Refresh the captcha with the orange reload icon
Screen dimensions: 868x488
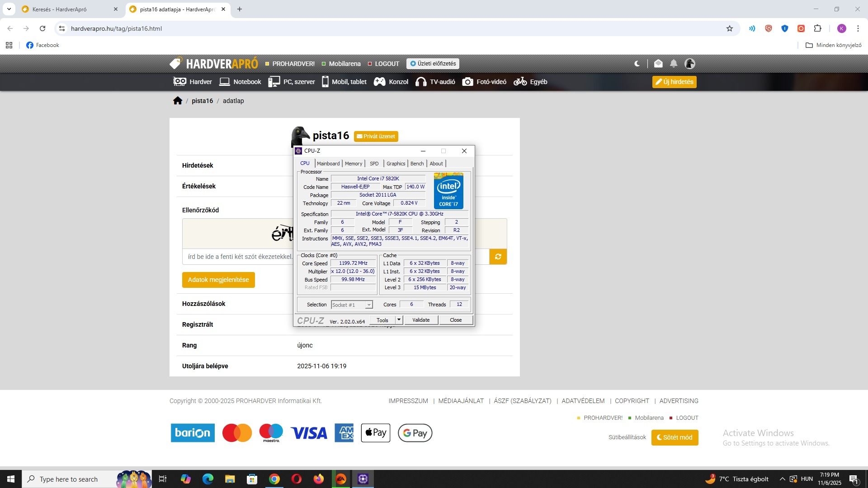click(x=498, y=257)
